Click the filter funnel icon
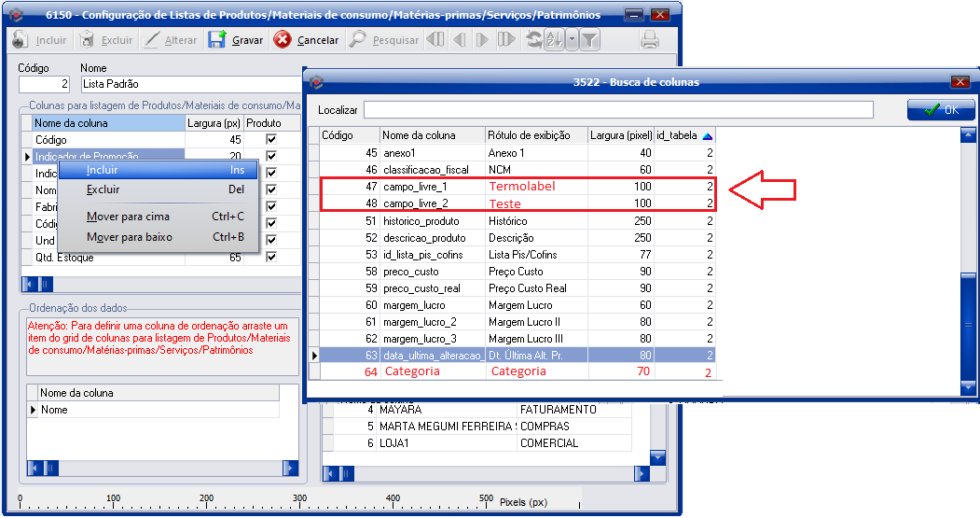Viewport: 980px width, 518px height. coord(590,40)
